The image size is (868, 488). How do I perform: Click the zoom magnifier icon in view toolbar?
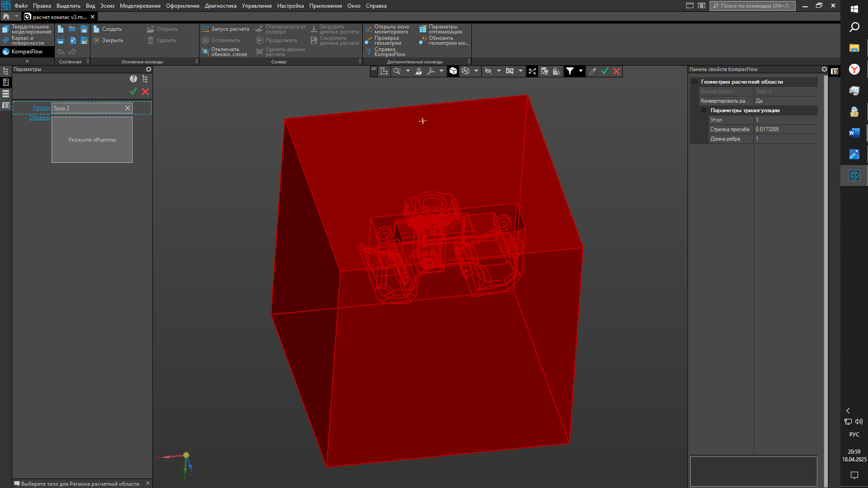(397, 71)
